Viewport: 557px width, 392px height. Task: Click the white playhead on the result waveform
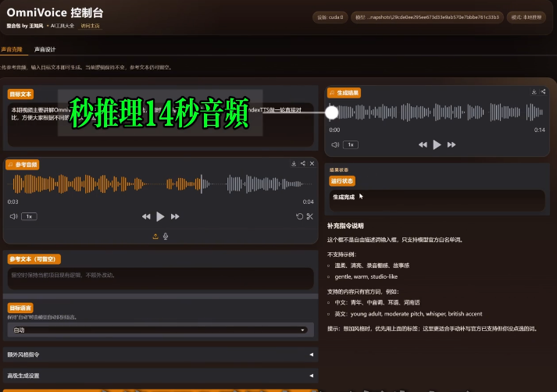coord(332,112)
